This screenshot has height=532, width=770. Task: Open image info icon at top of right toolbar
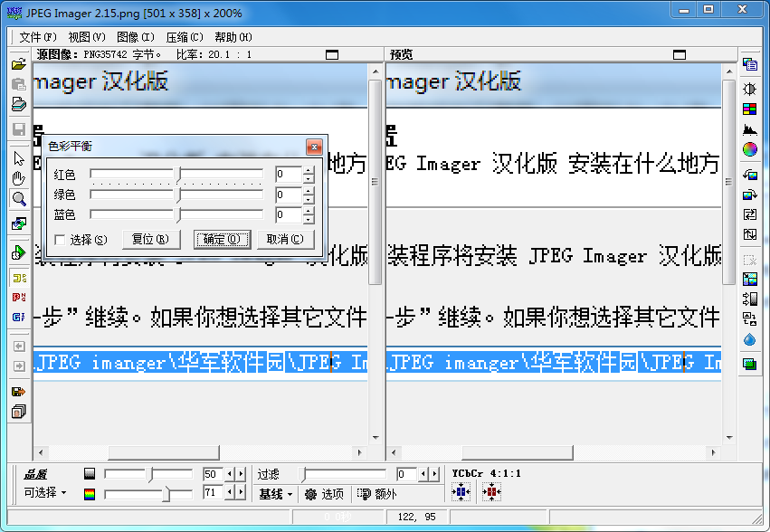click(750, 64)
